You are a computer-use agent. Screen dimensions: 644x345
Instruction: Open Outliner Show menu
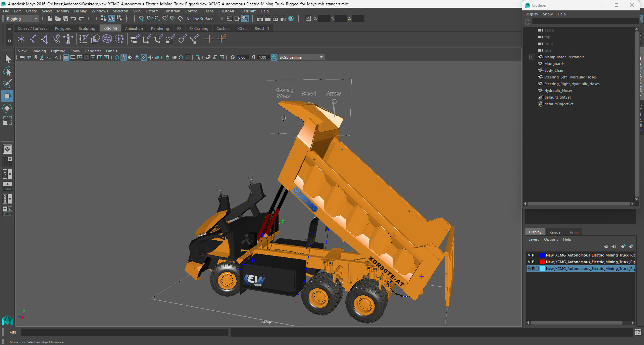[548, 14]
